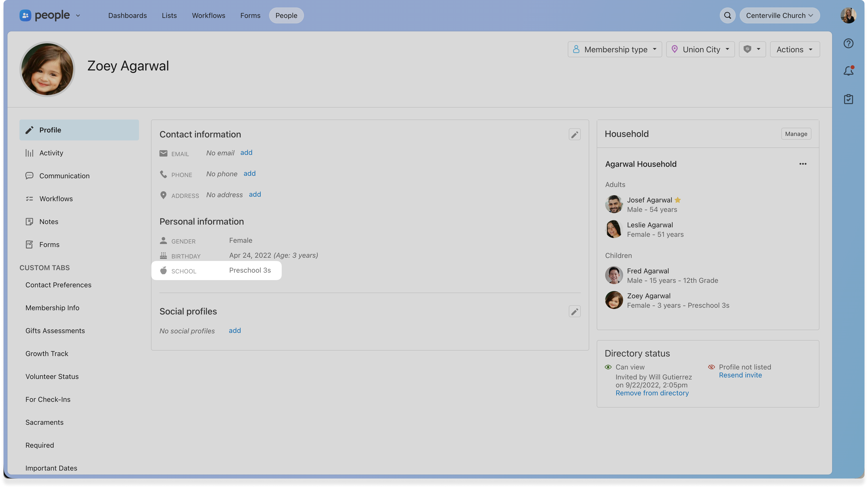The image size is (868, 488).
Task: Click the Manage household button
Action: 796,134
